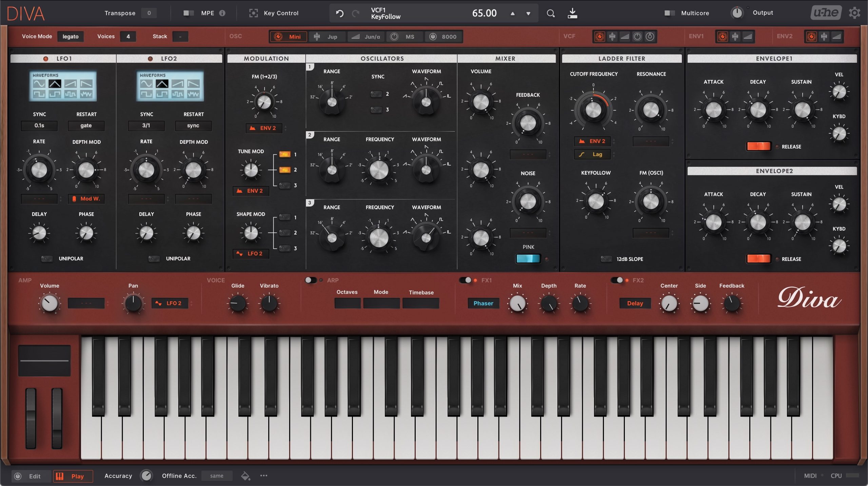Viewport: 868px width, 486px height.
Task: Click the AMP Volume knob
Action: (x=50, y=303)
